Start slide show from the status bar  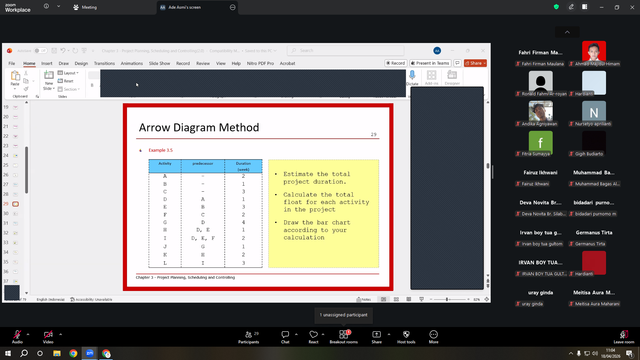click(421, 299)
